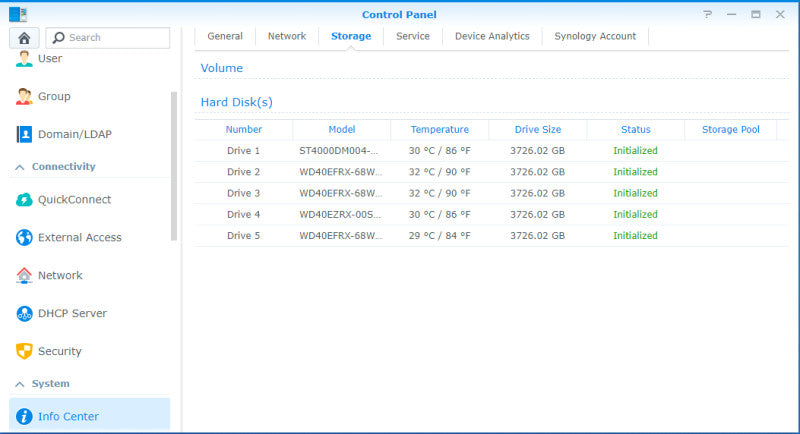Click in the Search input field
800x434 pixels.
[x=108, y=38]
